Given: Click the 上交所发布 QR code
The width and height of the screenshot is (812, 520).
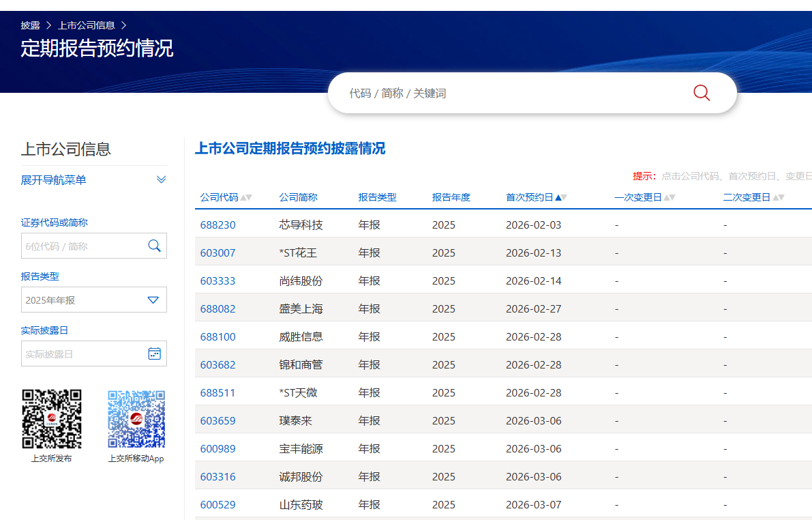Looking at the screenshot, I should 51,418.
